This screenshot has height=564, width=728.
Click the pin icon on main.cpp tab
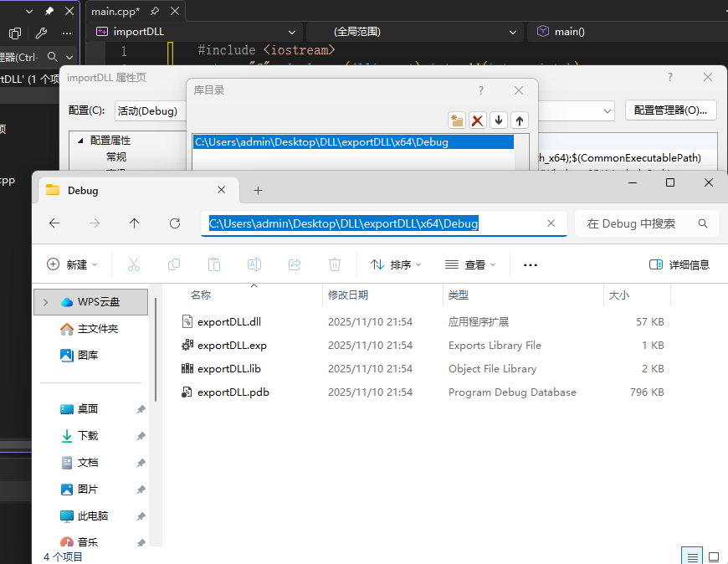(x=155, y=11)
